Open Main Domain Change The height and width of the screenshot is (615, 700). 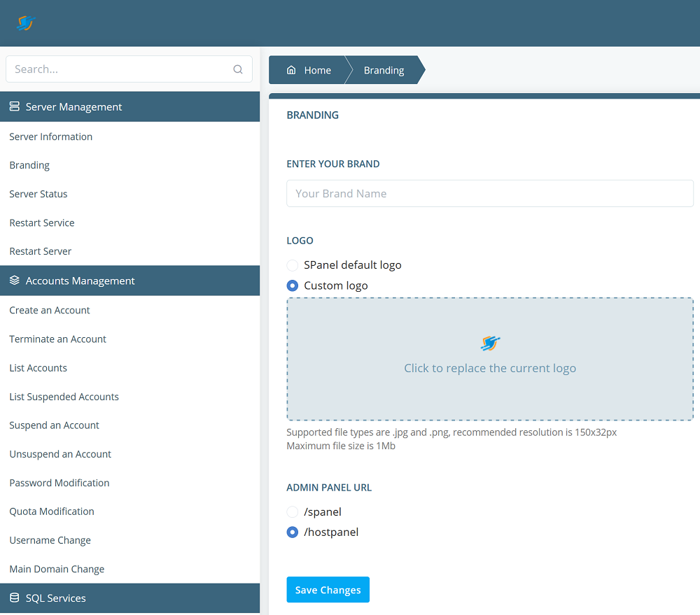57,569
